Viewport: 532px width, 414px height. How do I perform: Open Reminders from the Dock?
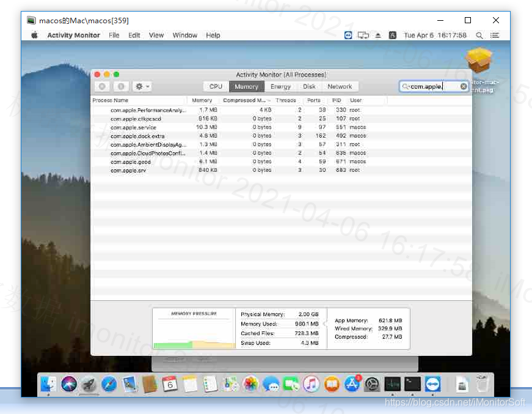(x=210, y=385)
